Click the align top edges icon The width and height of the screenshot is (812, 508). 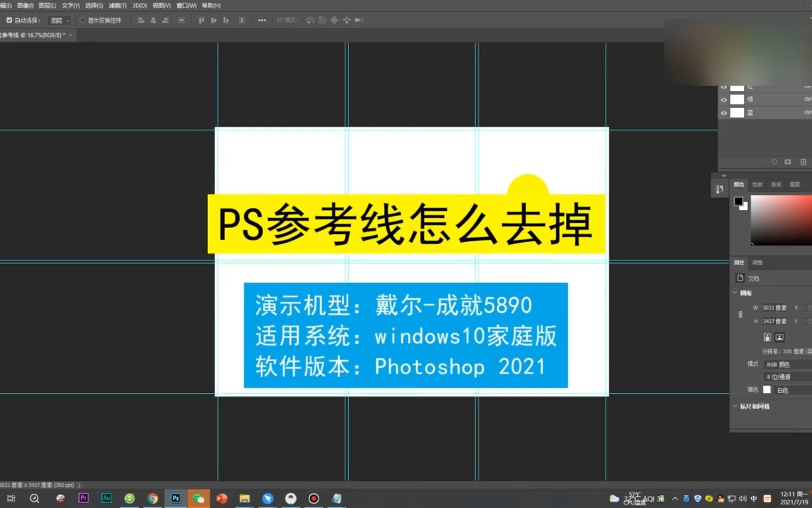pyautogui.click(x=202, y=20)
